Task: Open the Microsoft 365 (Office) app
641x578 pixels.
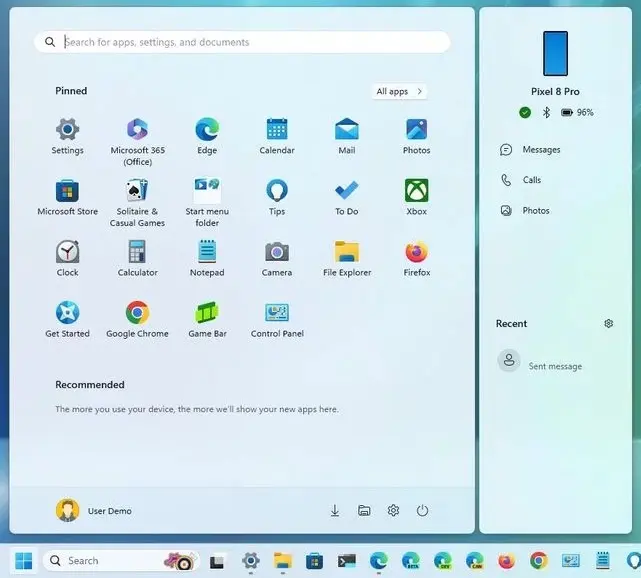Action: coord(137,130)
